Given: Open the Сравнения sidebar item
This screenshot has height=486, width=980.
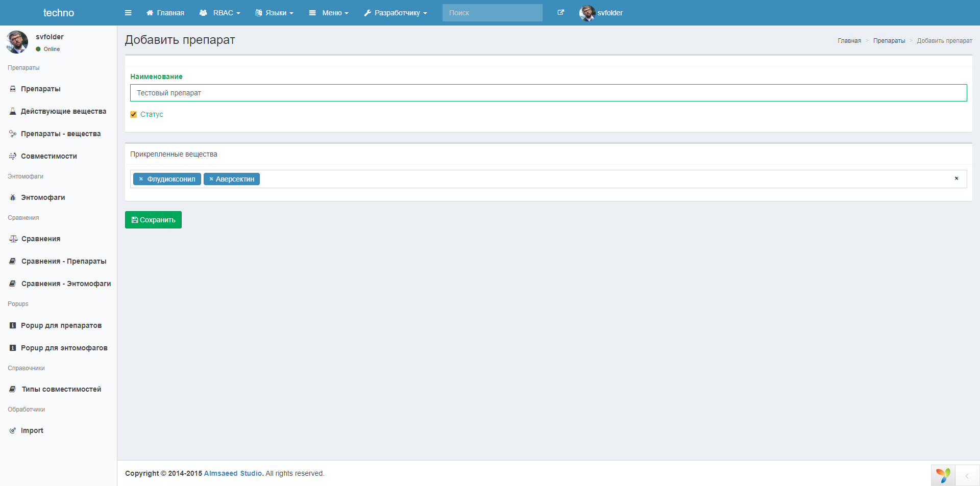Looking at the screenshot, I should [x=41, y=239].
